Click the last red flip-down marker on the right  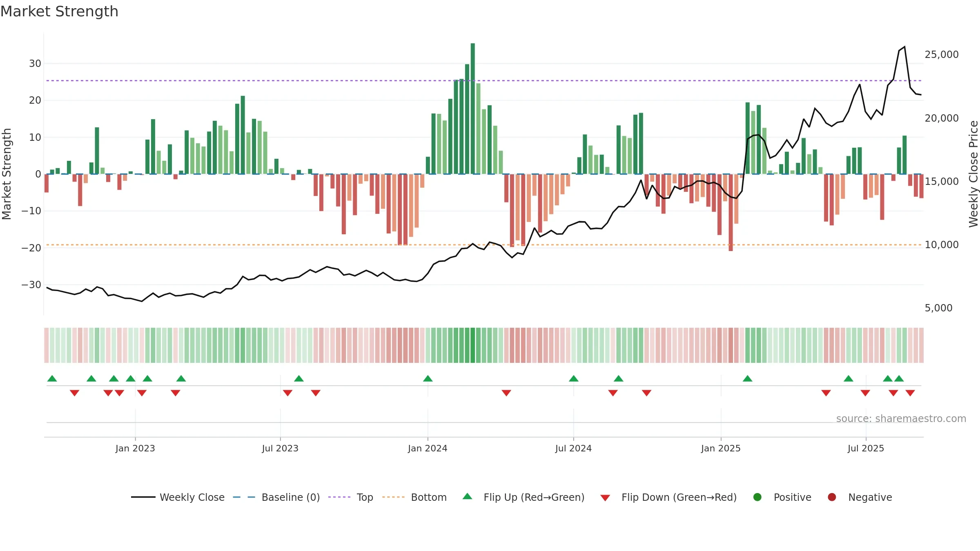pyautogui.click(x=910, y=393)
